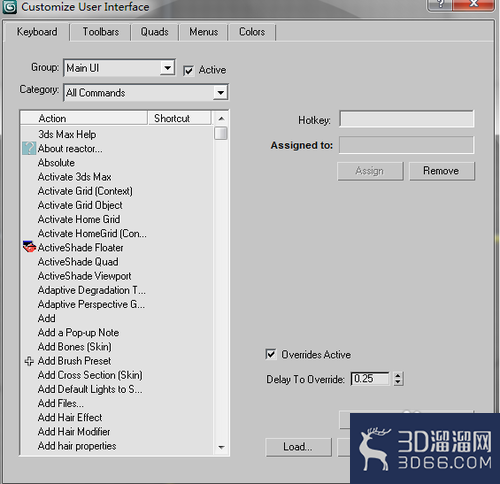Click the Assigned to field

pyautogui.click(x=406, y=145)
